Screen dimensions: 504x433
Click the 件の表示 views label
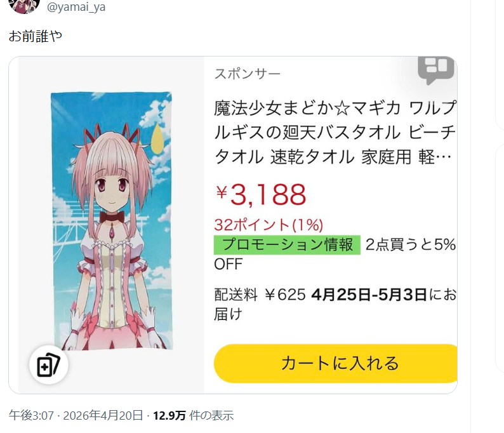click(x=211, y=416)
